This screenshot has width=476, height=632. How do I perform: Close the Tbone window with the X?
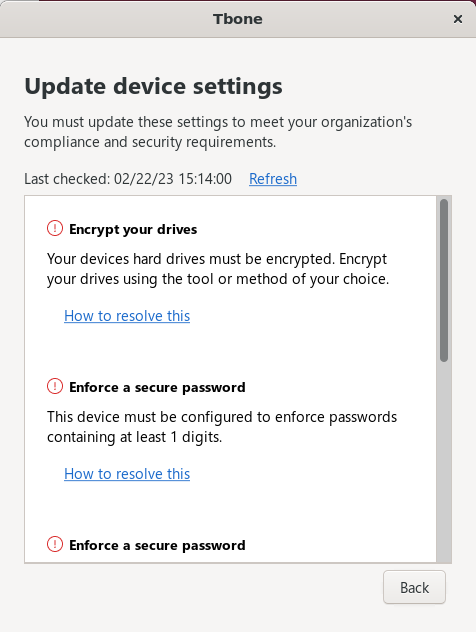tap(457, 19)
